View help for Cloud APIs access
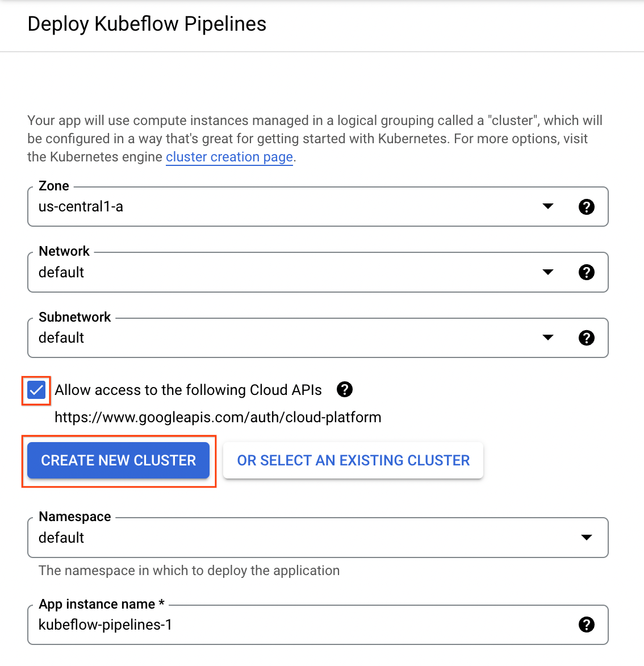Screen dimensions: 644x666 [x=345, y=389]
